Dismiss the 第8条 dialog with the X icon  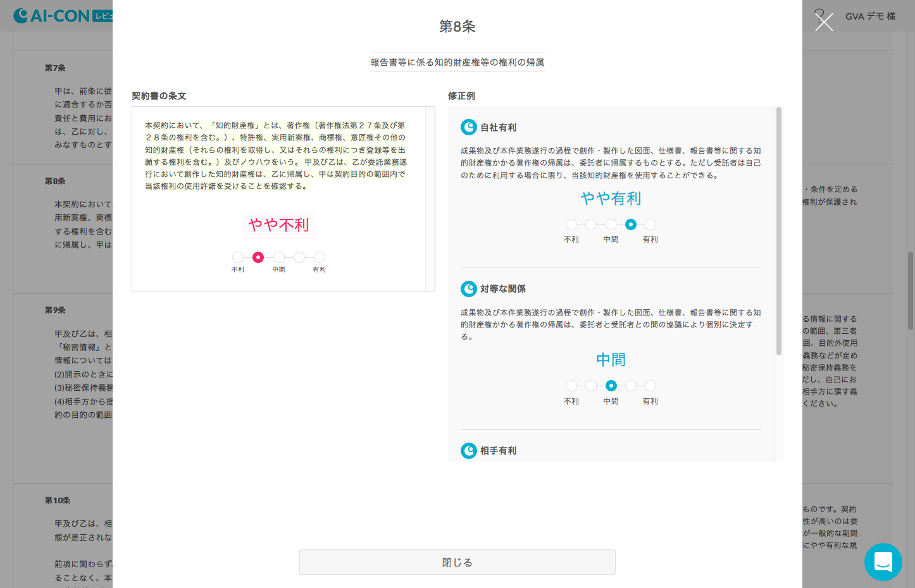[824, 22]
